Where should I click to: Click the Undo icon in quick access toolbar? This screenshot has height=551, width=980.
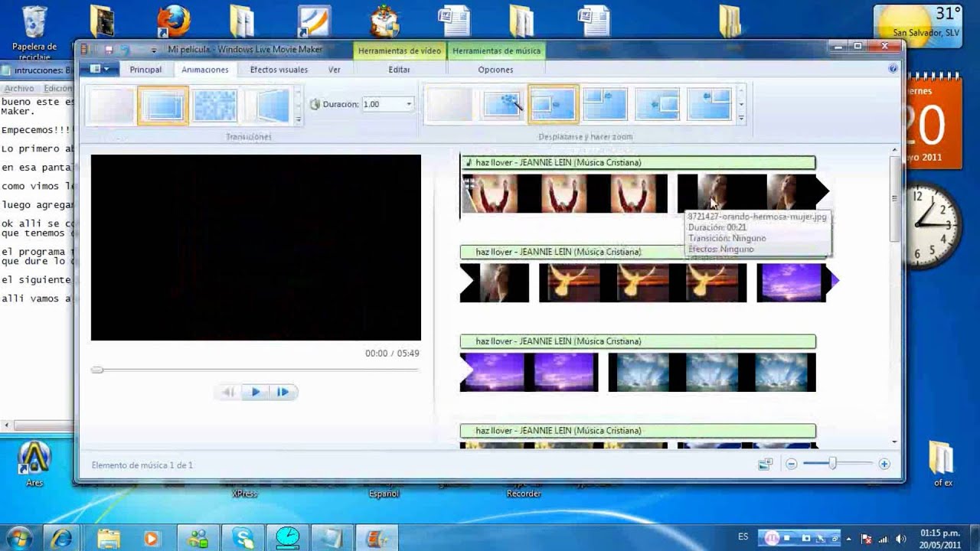click(x=126, y=50)
